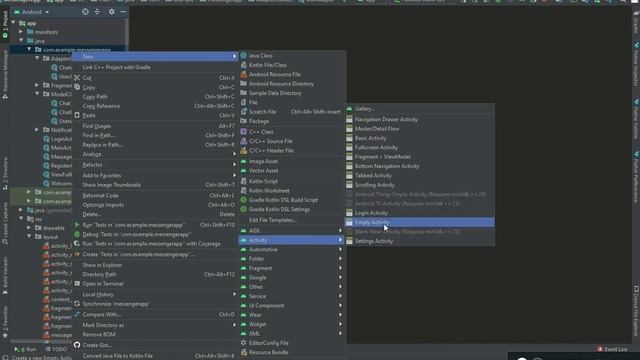640x360 pixels.
Task: Collapse the res folder
Action: [x=21, y=219]
